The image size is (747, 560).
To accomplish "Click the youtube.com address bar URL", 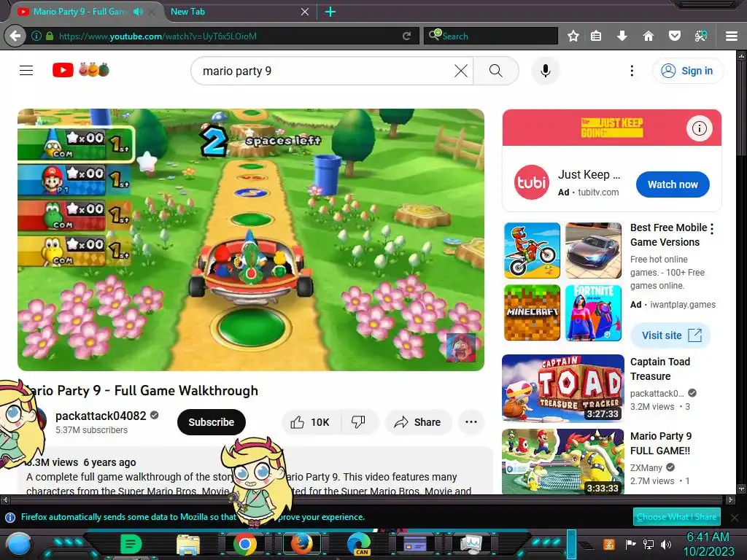I will 158,36.
